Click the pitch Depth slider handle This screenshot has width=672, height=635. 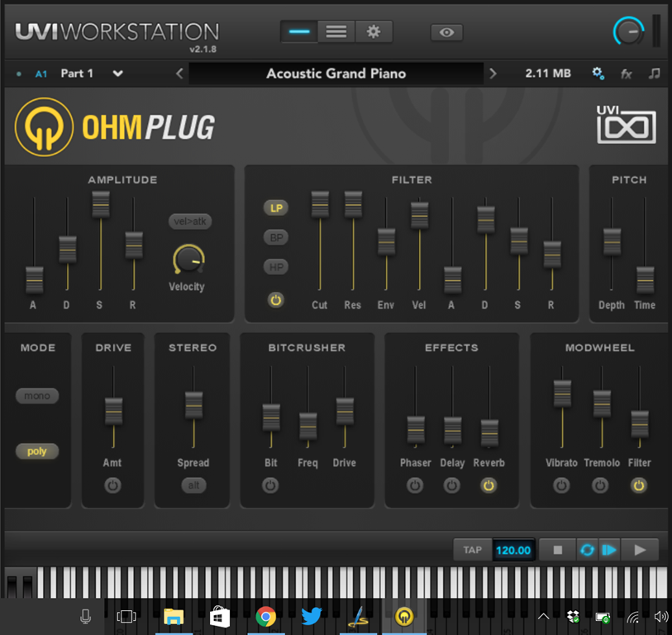(x=612, y=241)
